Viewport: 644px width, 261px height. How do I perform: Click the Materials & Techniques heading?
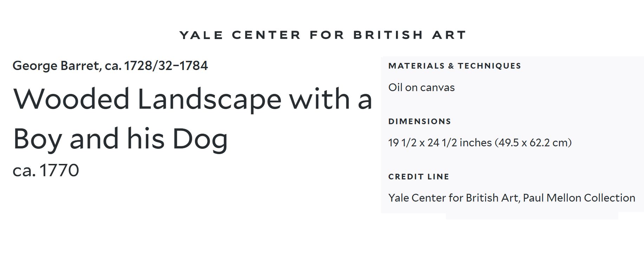point(454,66)
